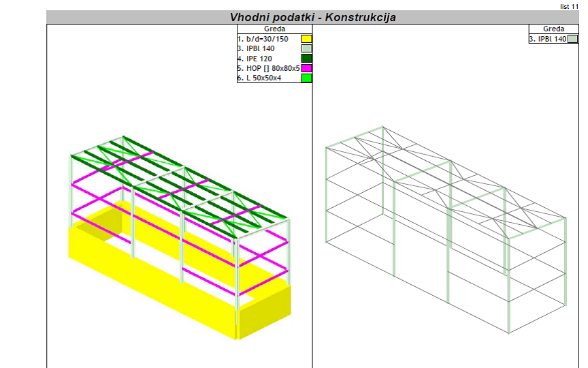
Task: Click the 'list 11' page label
Action: (x=569, y=6)
